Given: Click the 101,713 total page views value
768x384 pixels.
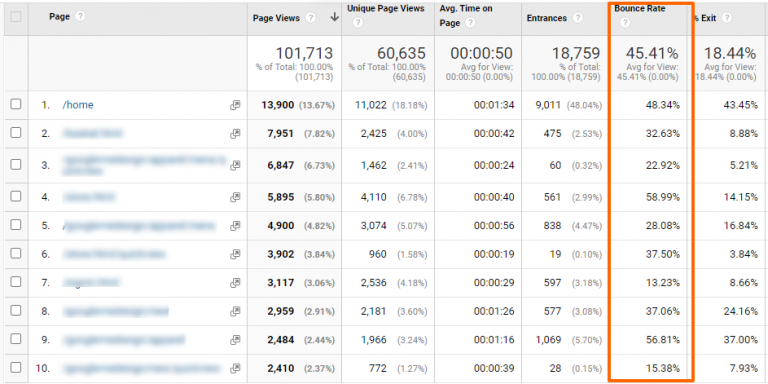Looking at the screenshot, I should pos(304,53).
